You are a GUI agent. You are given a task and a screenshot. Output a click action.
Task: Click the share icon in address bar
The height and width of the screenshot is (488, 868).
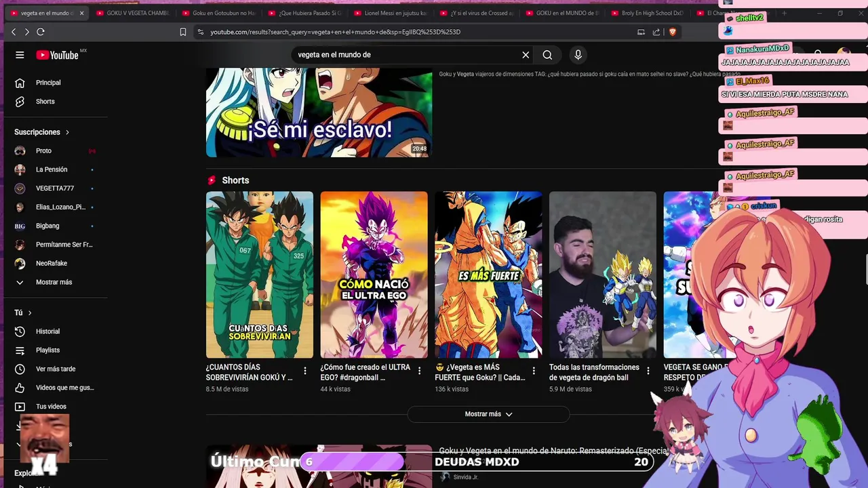click(656, 32)
